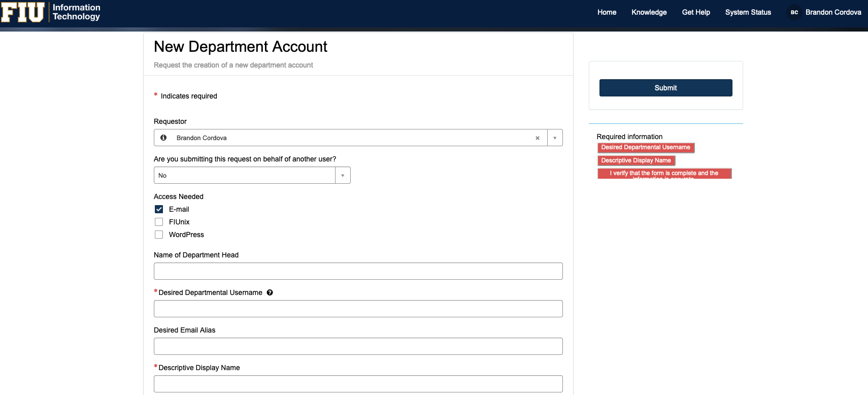Open the 'submitting on behalf' No dropdown
The width and height of the screenshot is (868, 395).
click(x=252, y=175)
